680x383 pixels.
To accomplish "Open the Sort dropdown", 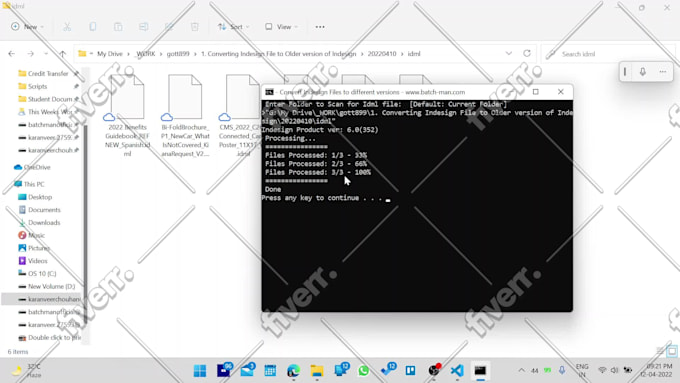I will 234,27.
